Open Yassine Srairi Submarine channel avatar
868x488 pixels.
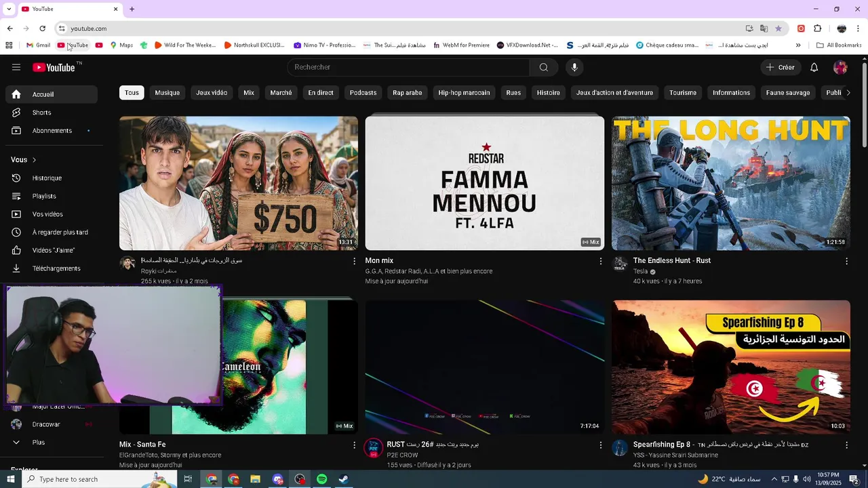coord(620,447)
